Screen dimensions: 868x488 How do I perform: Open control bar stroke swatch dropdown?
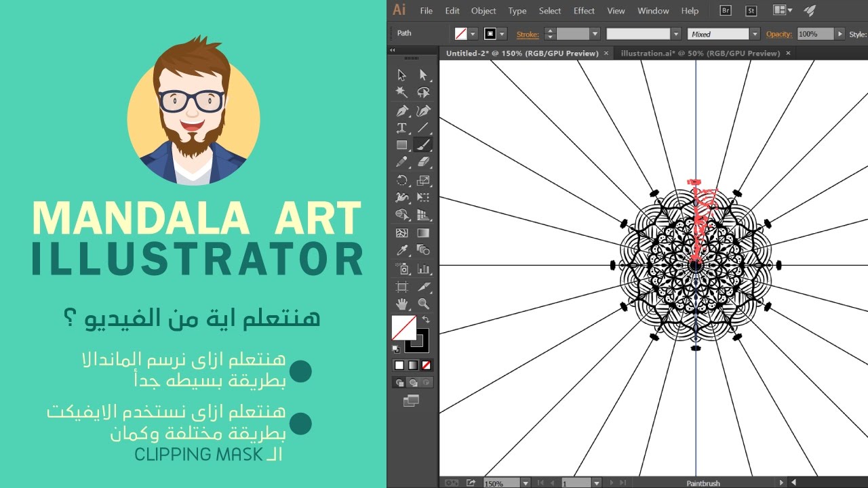click(x=503, y=34)
